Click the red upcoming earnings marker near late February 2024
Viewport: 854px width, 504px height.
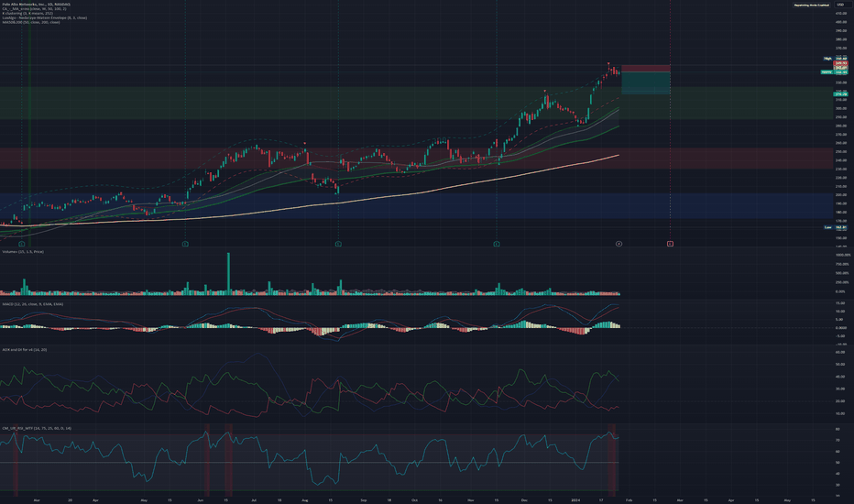click(x=670, y=244)
